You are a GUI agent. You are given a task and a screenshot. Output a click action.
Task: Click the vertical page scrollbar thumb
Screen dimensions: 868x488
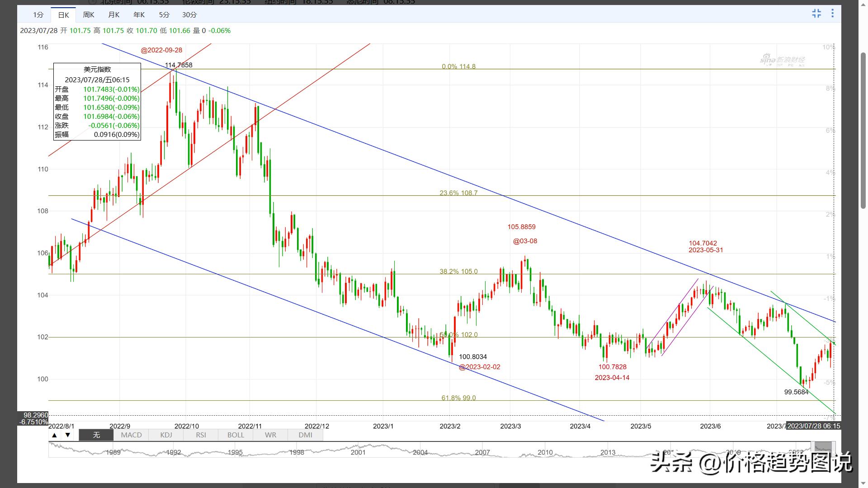click(863, 131)
